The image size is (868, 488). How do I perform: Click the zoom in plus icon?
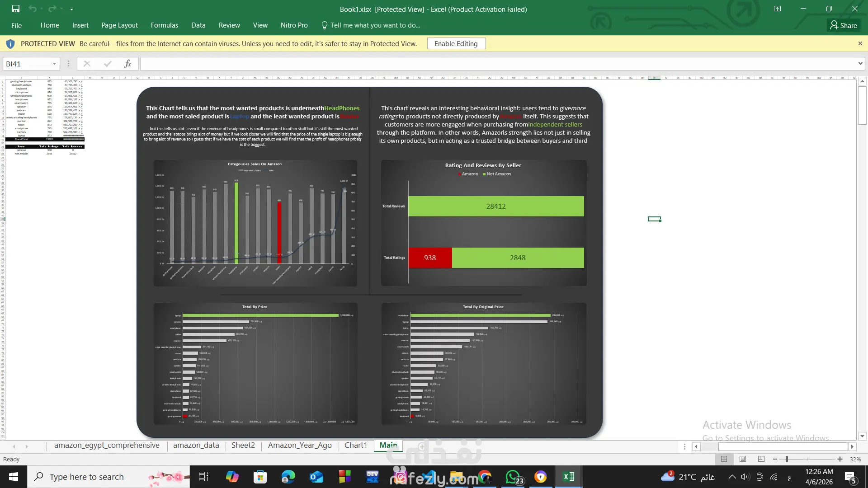tap(840, 459)
